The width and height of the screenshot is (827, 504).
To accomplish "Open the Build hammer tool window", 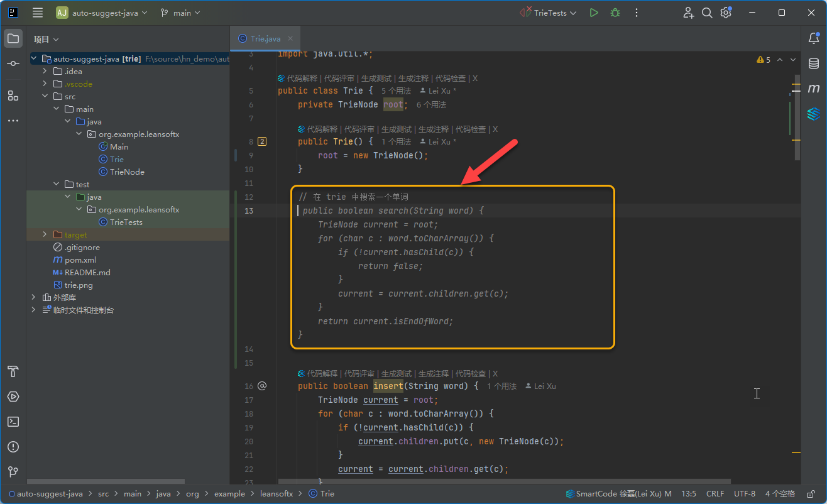I will (x=13, y=371).
